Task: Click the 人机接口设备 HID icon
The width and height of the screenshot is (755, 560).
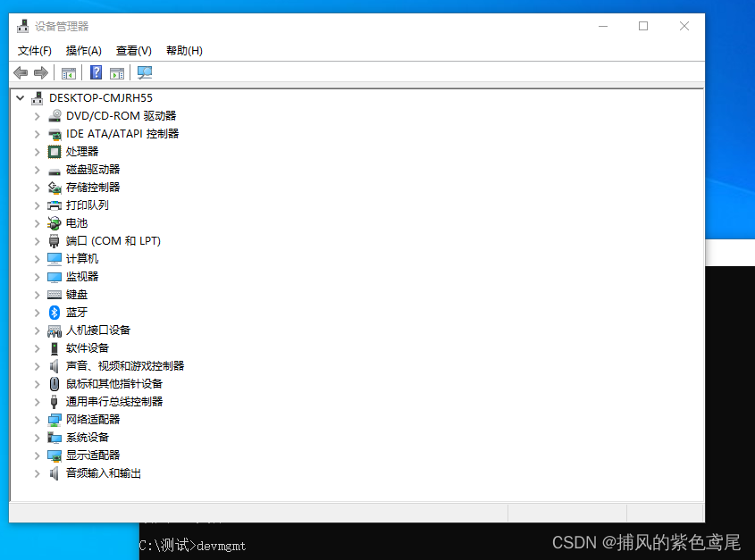Action: coord(55,330)
